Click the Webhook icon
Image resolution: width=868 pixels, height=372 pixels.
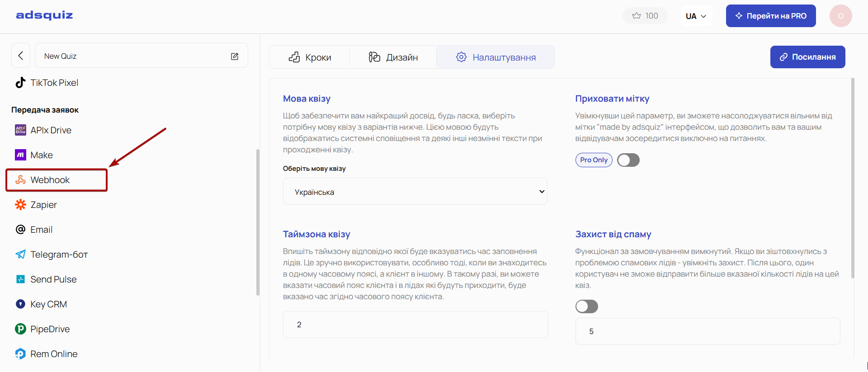20,180
